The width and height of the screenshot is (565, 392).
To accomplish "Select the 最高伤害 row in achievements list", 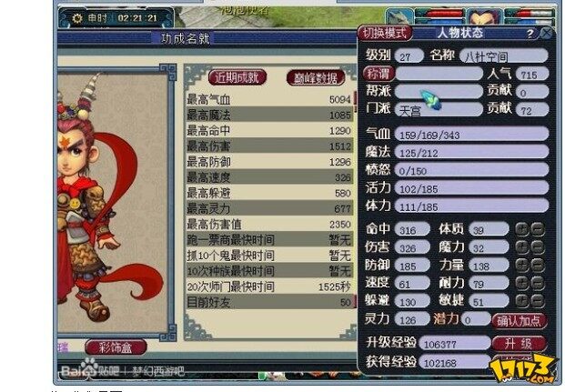I will click(268, 146).
